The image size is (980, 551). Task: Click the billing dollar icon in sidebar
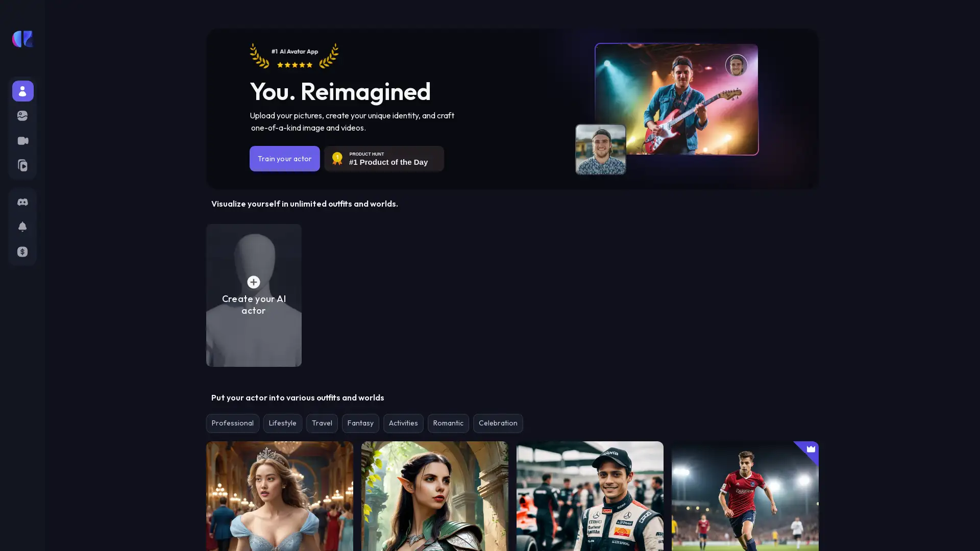(x=22, y=253)
